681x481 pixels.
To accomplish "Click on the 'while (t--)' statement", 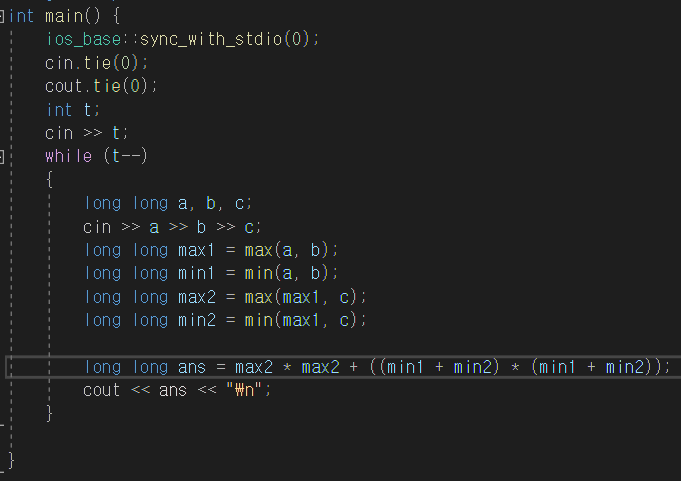I will pos(96,156).
